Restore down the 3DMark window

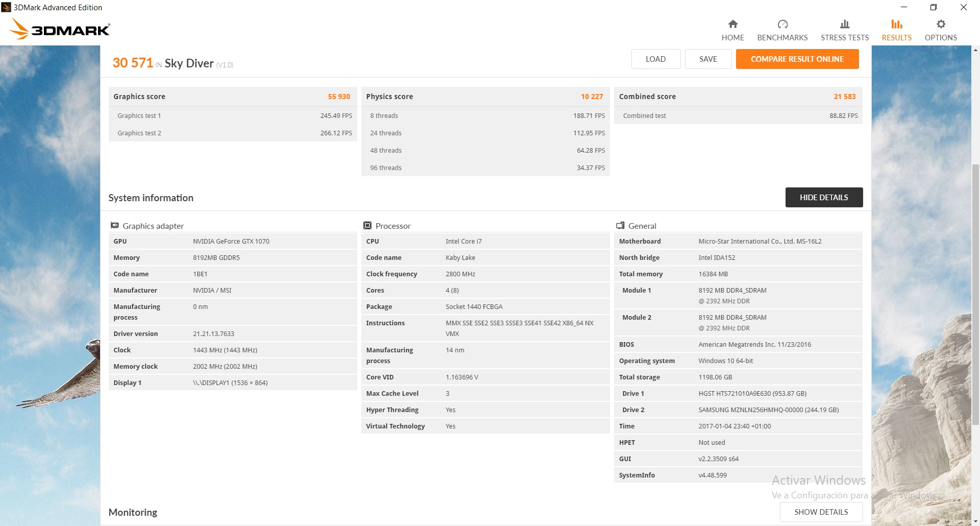[933, 7]
